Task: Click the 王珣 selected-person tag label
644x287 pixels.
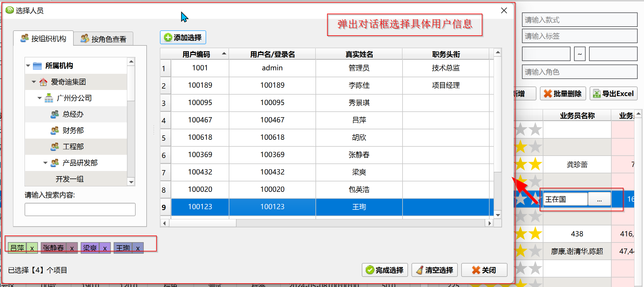Action: tap(123, 248)
